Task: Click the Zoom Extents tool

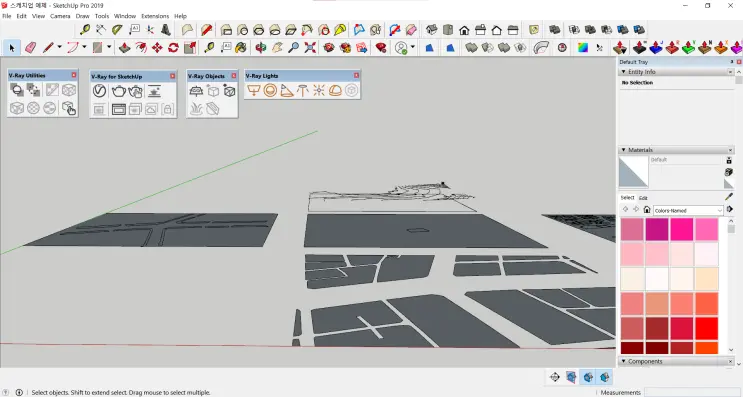Action: tap(310, 48)
